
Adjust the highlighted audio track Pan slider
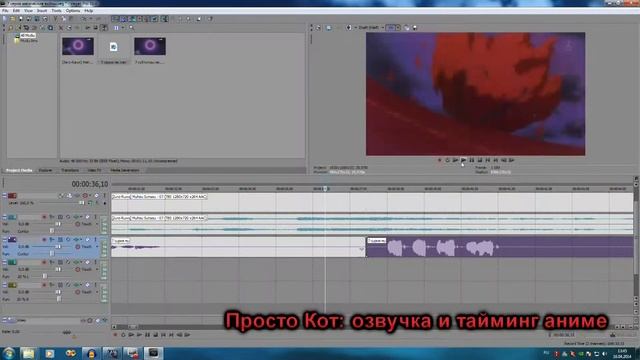[x=52, y=253]
